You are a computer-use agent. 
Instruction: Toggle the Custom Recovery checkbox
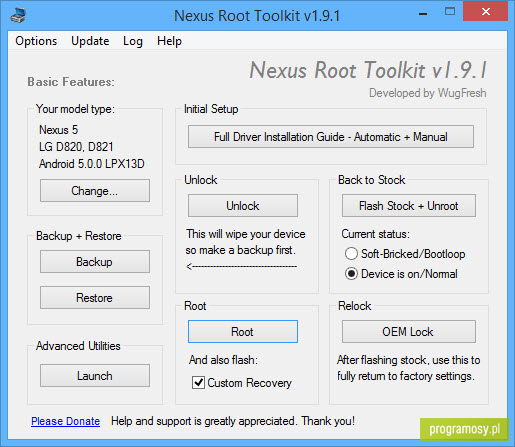pos(198,382)
